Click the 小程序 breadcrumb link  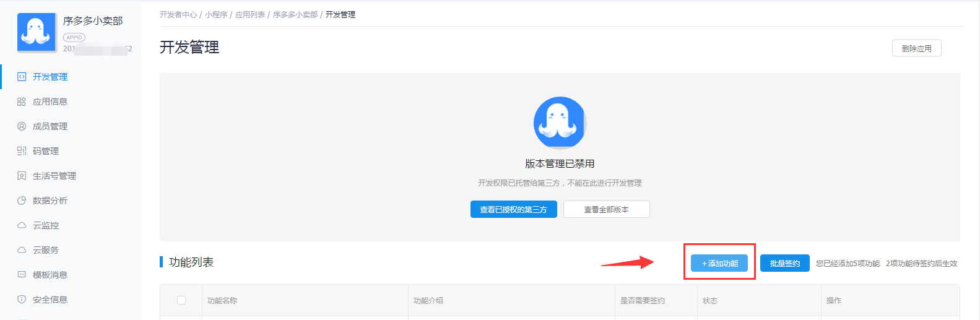click(x=216, y=14)
